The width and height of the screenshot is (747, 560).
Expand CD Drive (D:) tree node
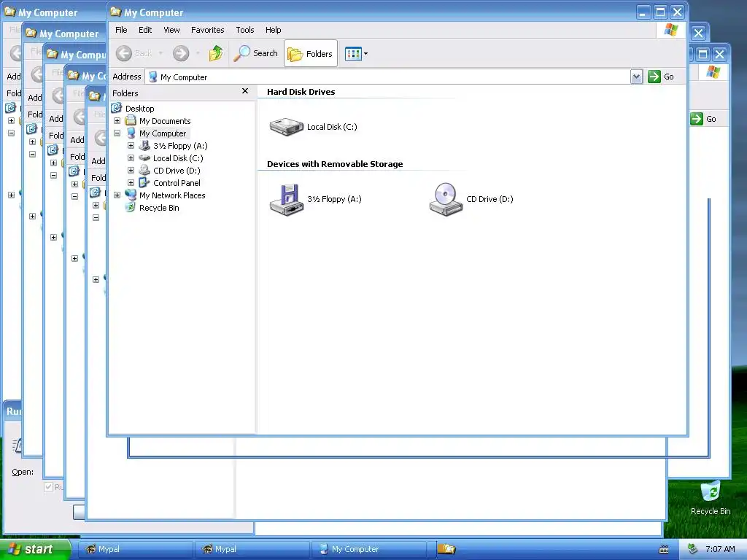tap(131, 171)
